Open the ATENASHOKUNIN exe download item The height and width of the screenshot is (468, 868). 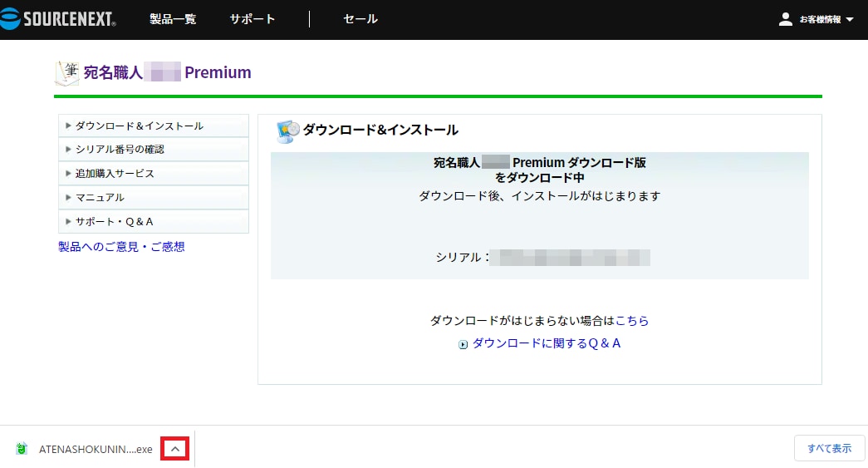point(96,449)
